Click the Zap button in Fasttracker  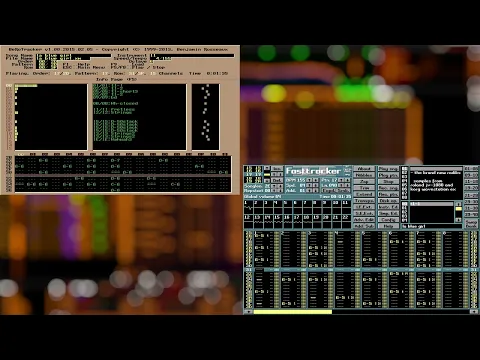click(364, 181)
